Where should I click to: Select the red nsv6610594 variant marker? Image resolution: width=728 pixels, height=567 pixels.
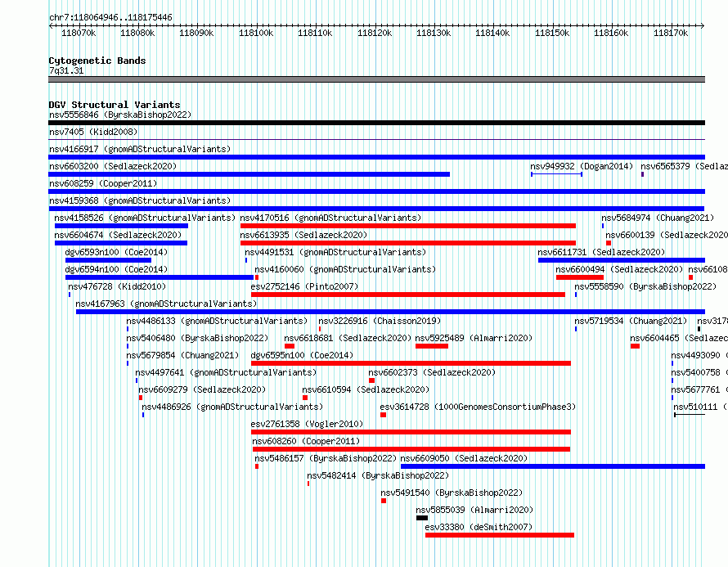coord(305,398)
